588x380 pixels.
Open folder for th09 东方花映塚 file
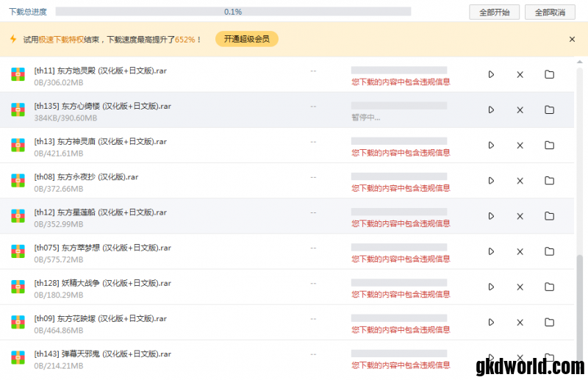pyautogui.click(x=549, y=322)
